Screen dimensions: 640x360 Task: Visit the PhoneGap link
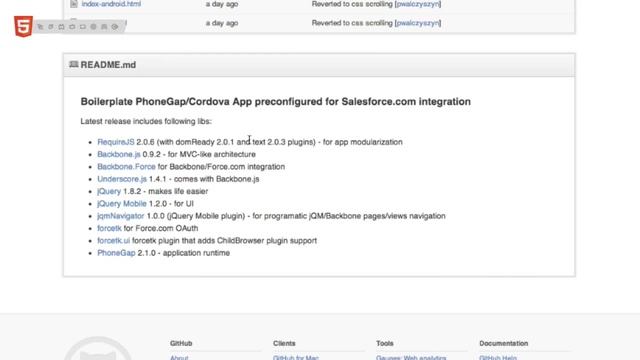tap(116, 253)
